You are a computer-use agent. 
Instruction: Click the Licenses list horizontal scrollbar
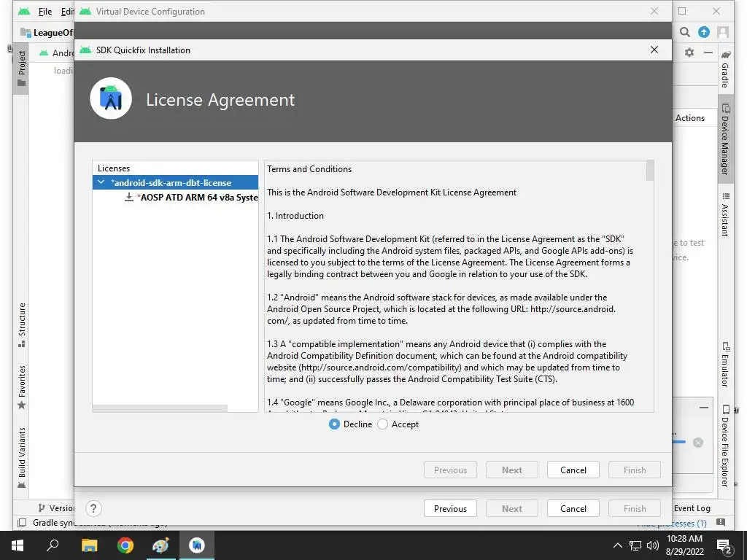160,408
